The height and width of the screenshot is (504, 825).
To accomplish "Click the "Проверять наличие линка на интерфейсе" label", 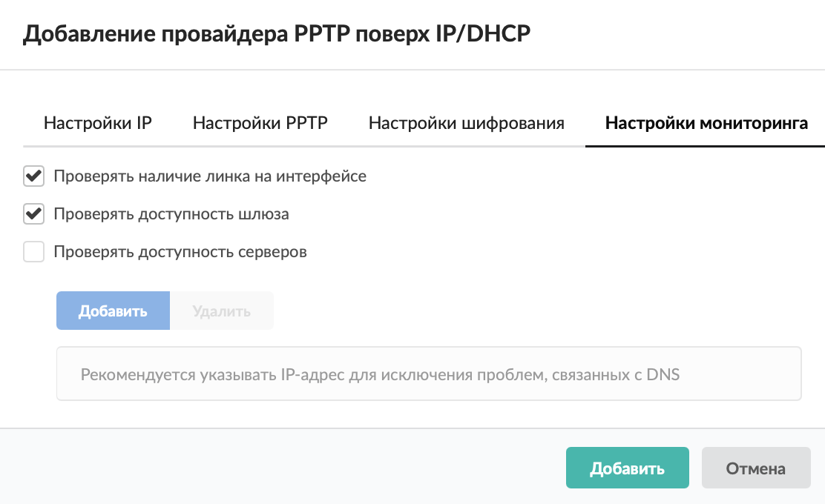I will [210, 177].
